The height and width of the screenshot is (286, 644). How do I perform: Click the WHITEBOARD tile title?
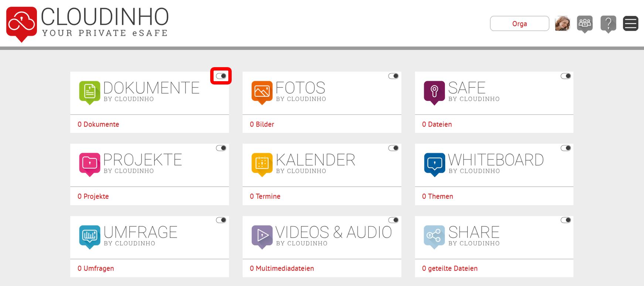[496, 160]
